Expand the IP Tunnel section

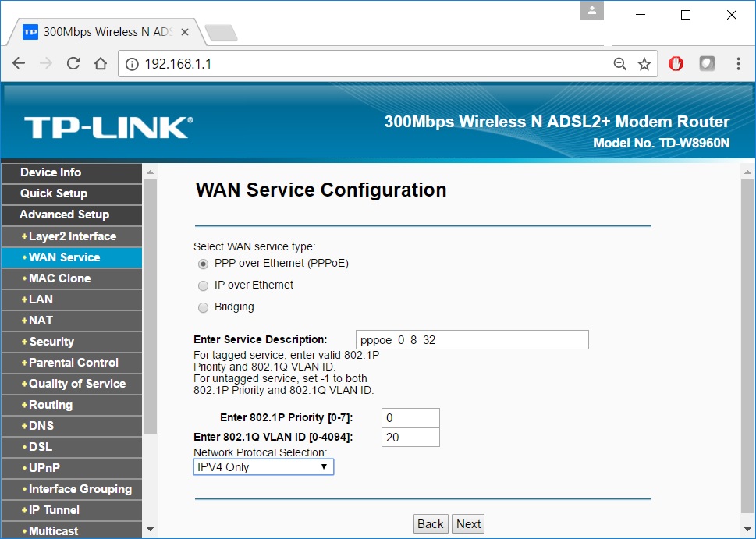point(71,510)
